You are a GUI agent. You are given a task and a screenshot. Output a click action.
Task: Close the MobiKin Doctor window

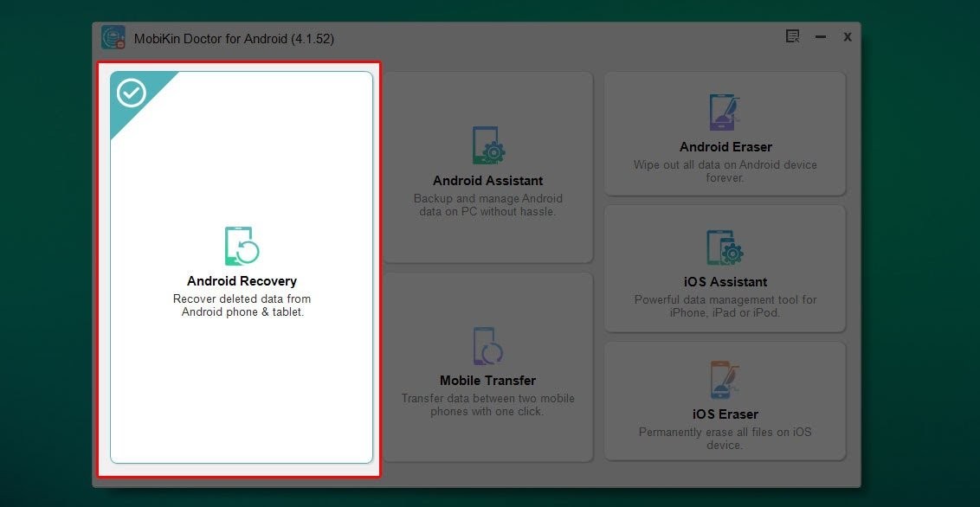point(848,37)
